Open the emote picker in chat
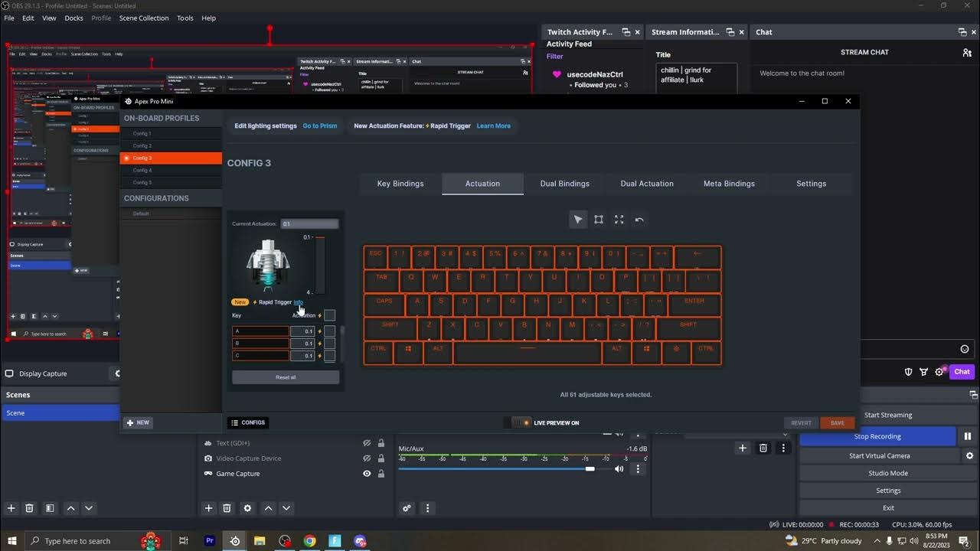Viewport: 980px width, 551px height. [x=965, y=350]
